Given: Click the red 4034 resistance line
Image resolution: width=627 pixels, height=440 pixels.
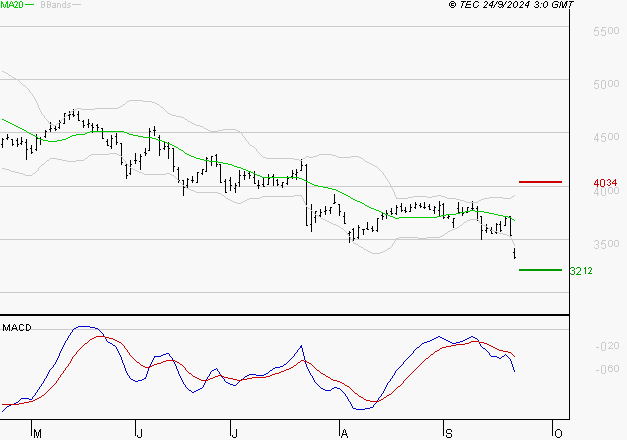Looking at the screenshot, I should 540,182.
